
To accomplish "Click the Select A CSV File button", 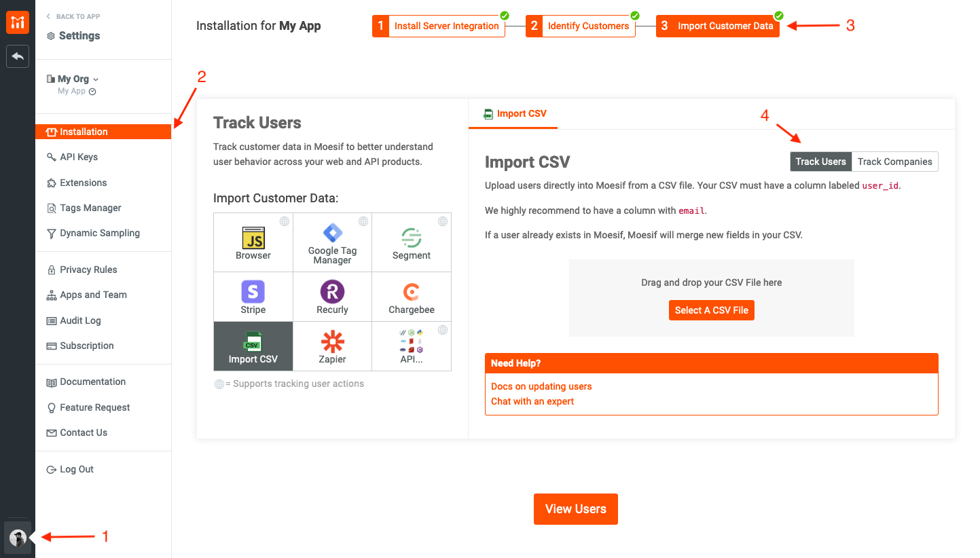I will pyautogui.click(x=711, y=310).
